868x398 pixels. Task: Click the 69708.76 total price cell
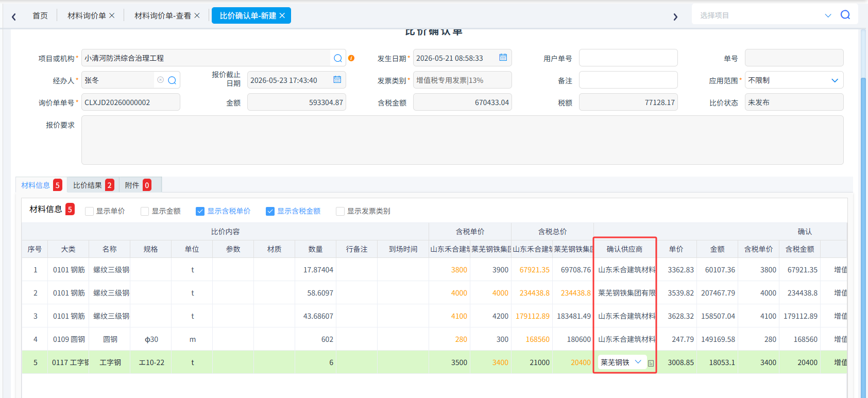point(573,270)
